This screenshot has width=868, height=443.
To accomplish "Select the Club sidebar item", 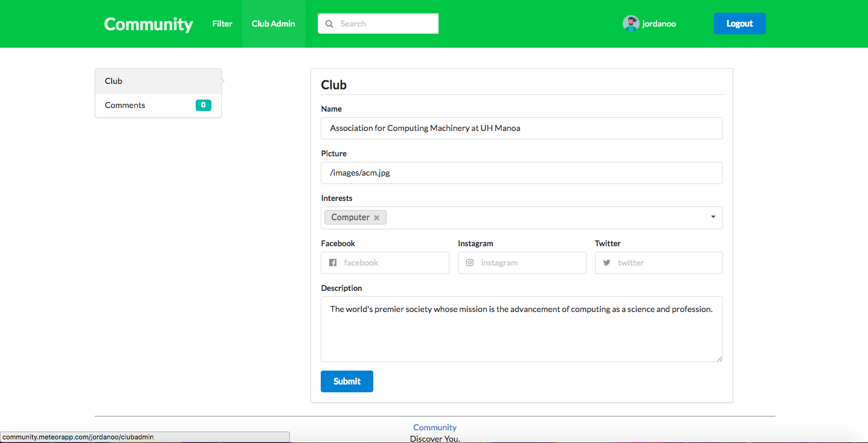I will tap(158, 81).
